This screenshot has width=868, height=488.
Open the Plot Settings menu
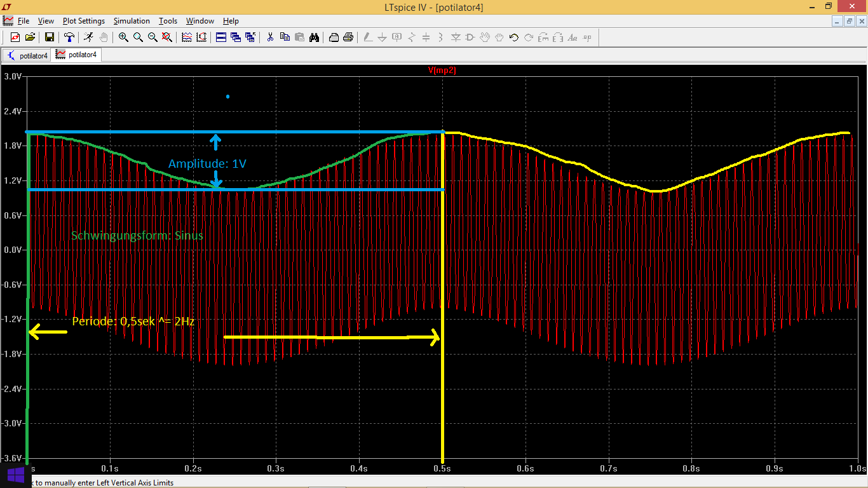(x=84, y=21)
